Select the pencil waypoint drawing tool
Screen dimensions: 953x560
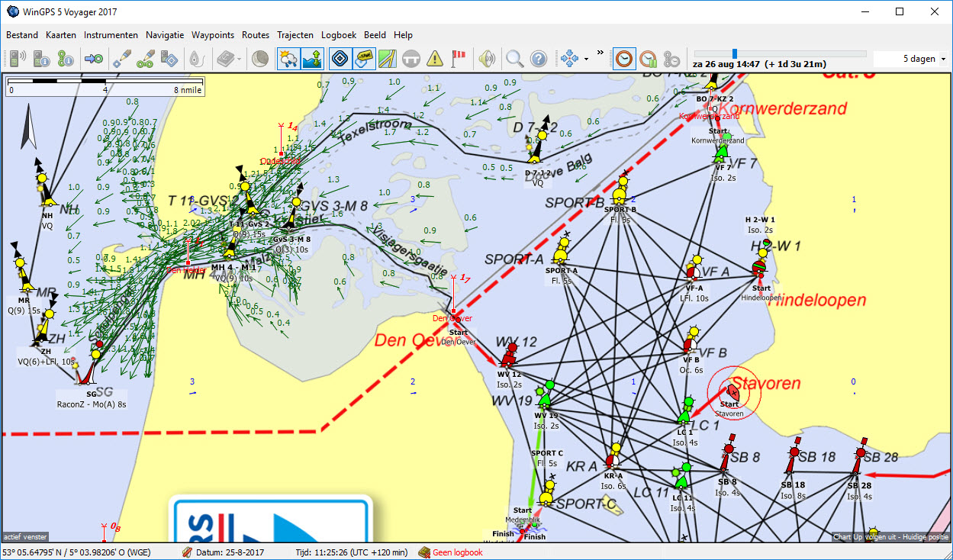tap(122, 58)
